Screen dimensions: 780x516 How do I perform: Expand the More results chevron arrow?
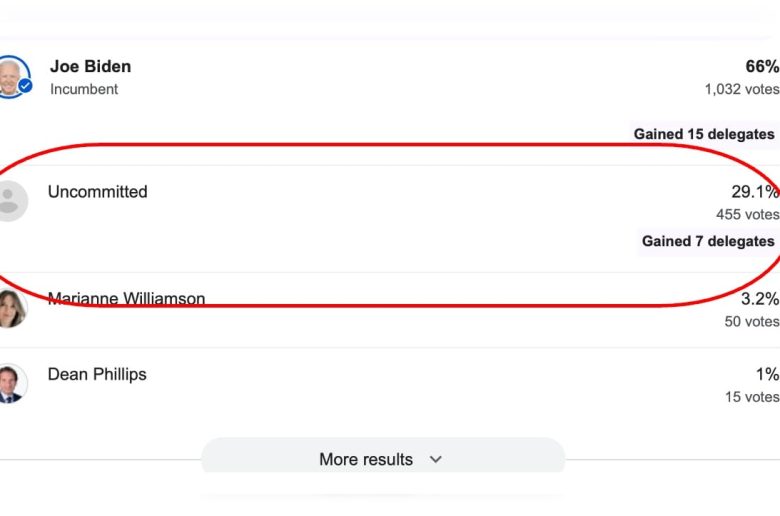click(x=435, y=459)
